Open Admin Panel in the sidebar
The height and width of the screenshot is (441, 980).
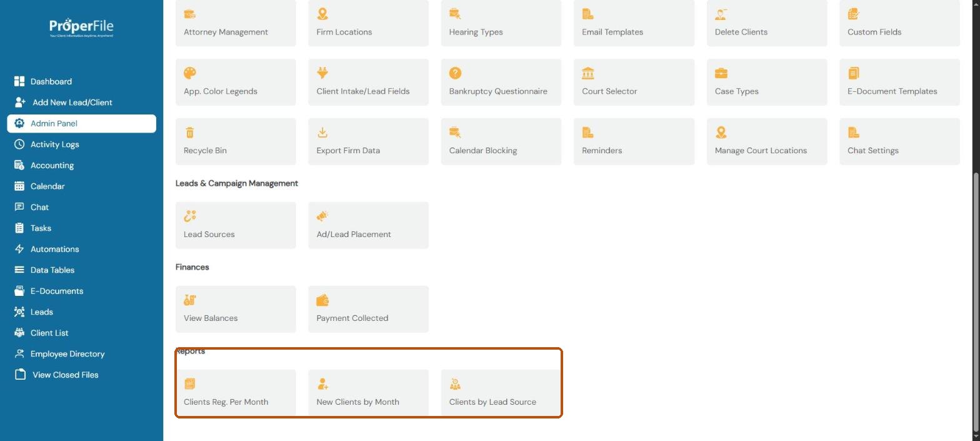(x=81, y=123)
